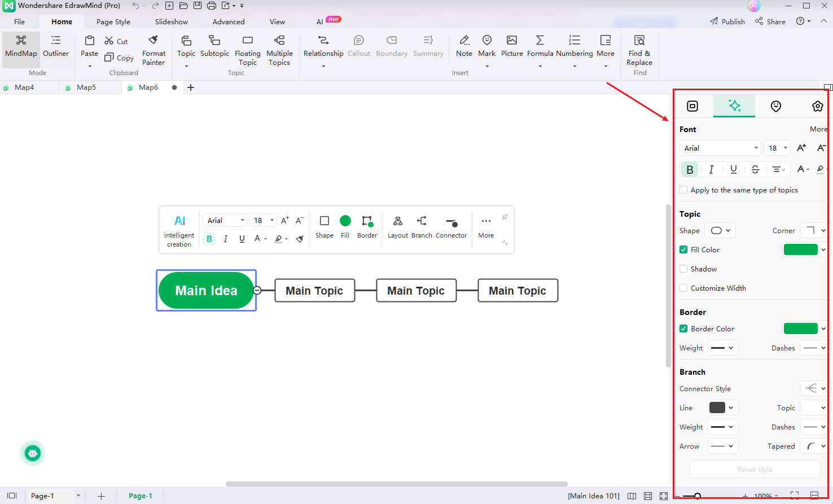Image resolution: width=833 pixels, height=504 pixels.
Task: Open the topic Shape dropdown in right panel
Action: click(720, 230)
